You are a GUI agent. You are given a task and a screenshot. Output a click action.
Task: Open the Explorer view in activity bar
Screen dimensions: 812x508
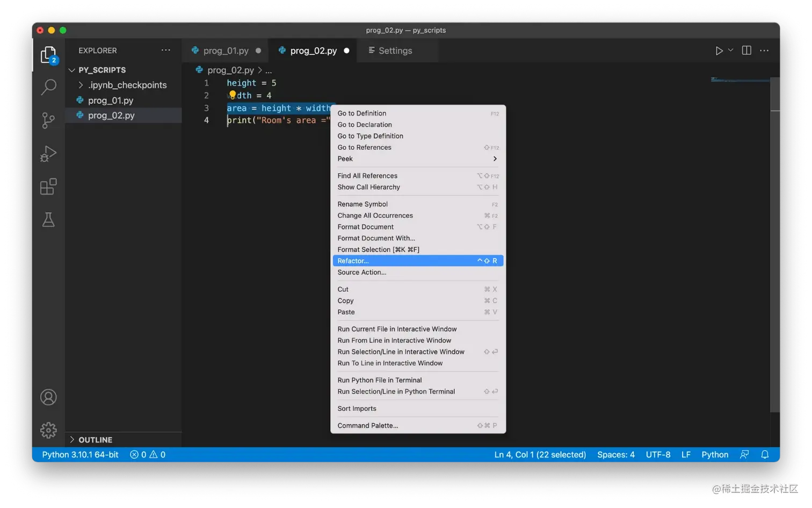pos(49,55)
